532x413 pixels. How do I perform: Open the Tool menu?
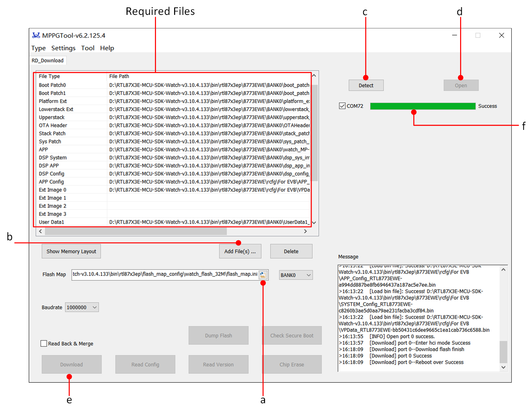tap(87, 48)
